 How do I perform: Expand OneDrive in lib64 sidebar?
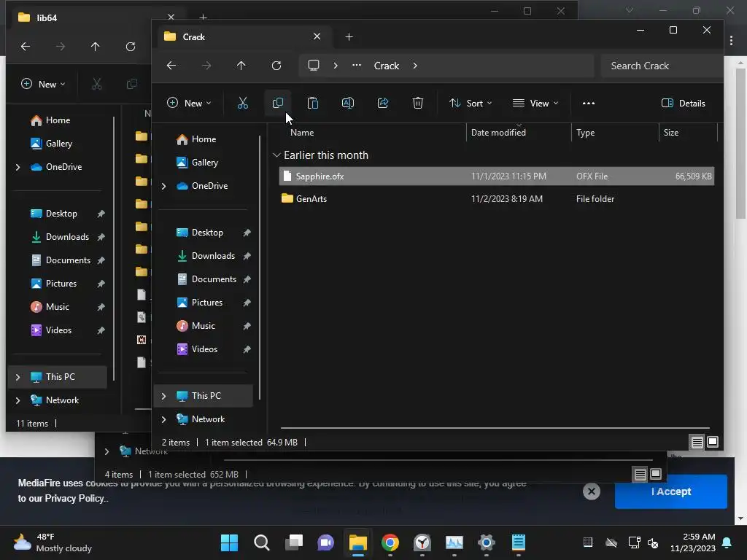click(x=18, y=167)
